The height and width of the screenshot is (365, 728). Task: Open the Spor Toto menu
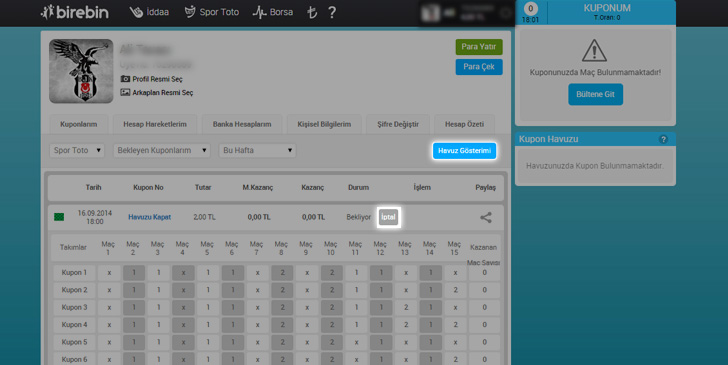(x=211, y=12)
